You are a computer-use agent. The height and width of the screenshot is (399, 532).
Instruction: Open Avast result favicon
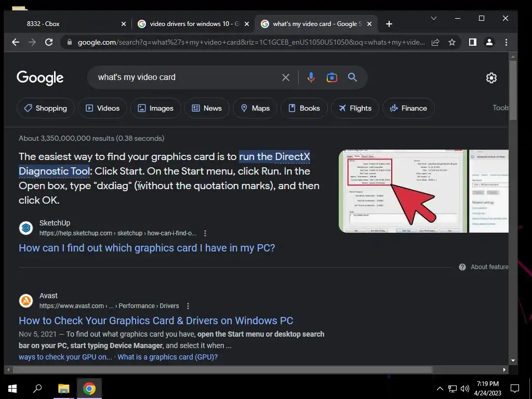(x=26, y=301)
